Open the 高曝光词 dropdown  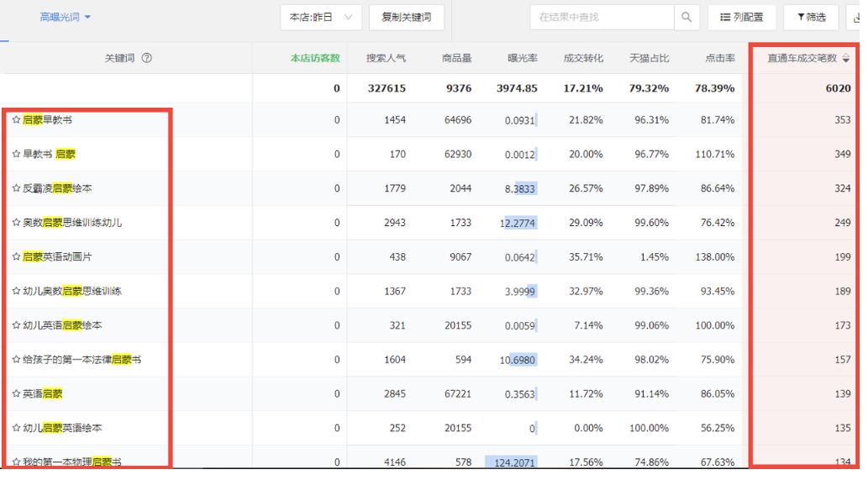click(66, 17)
